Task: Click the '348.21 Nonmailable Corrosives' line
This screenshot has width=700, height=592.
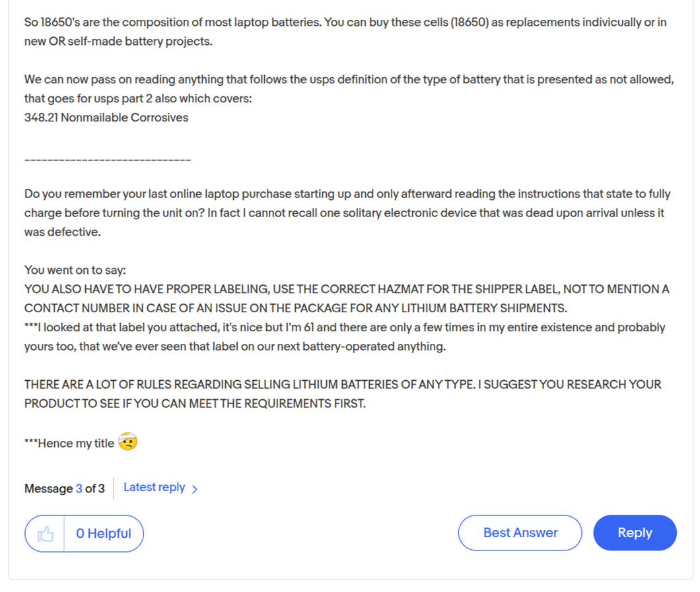Action: pyautogui.click(x=106, y=117)
